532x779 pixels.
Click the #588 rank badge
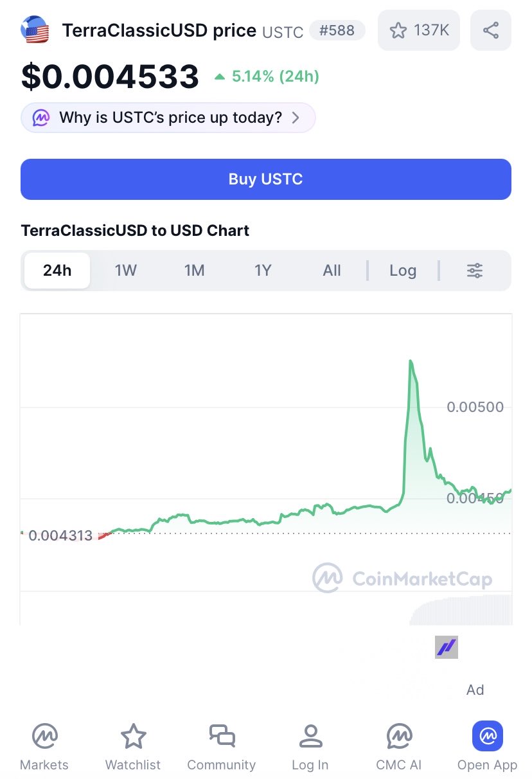337,30
